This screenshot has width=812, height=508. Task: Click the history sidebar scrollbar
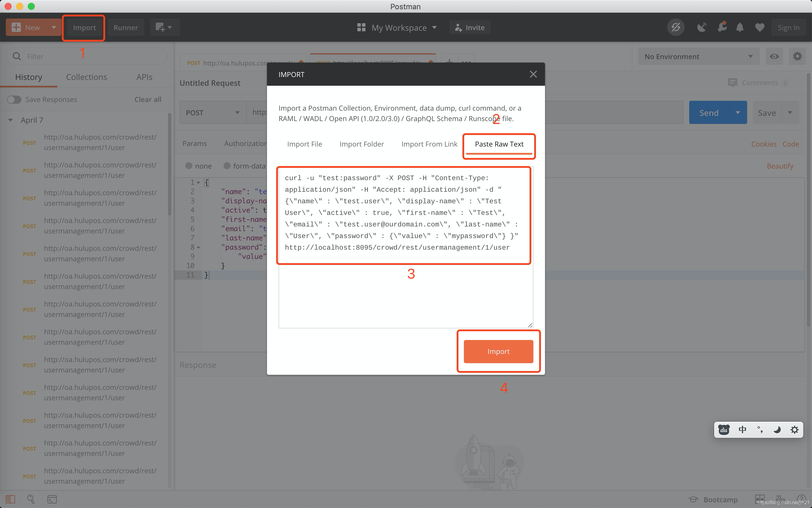coord(169,165)
